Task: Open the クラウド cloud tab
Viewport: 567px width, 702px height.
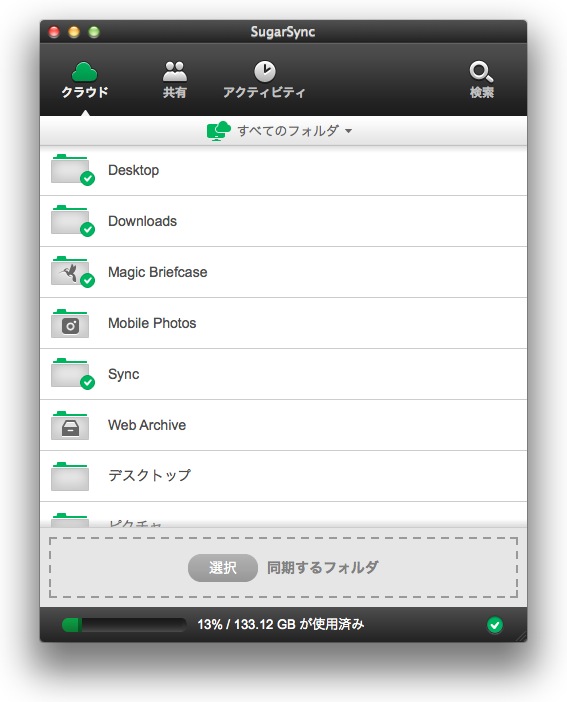Action: click(85, 81)
